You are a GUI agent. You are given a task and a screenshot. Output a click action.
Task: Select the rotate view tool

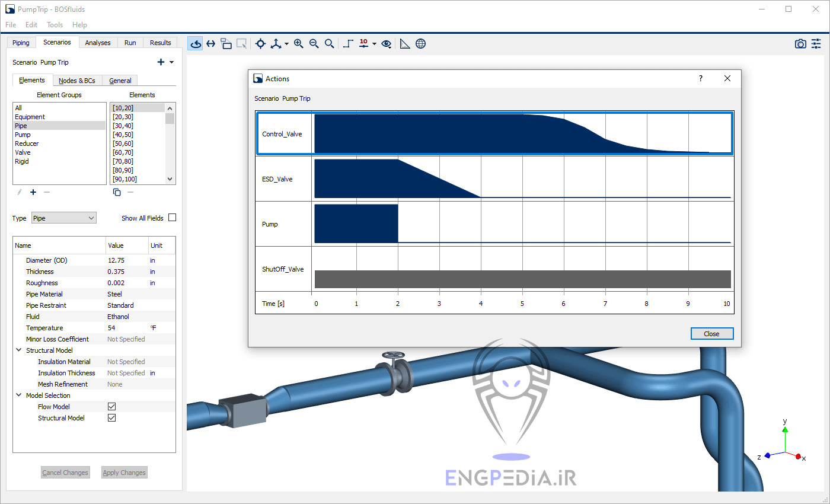[x=196, y=43]
